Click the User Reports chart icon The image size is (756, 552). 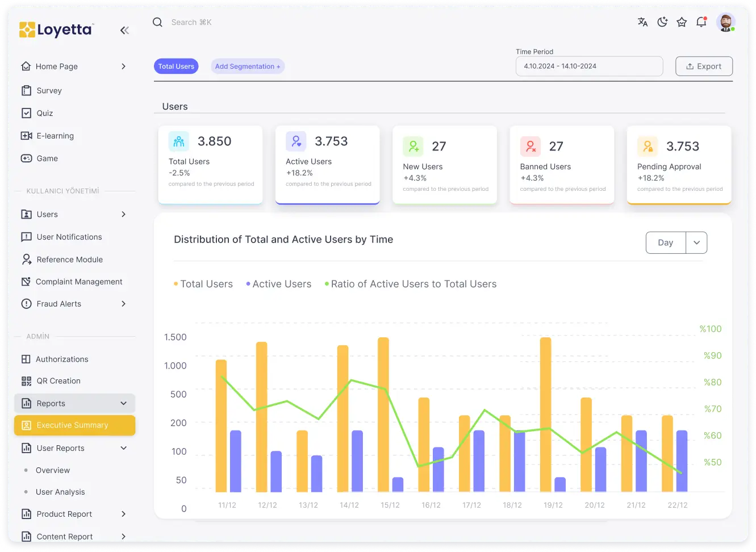click(x=26, y=448)
